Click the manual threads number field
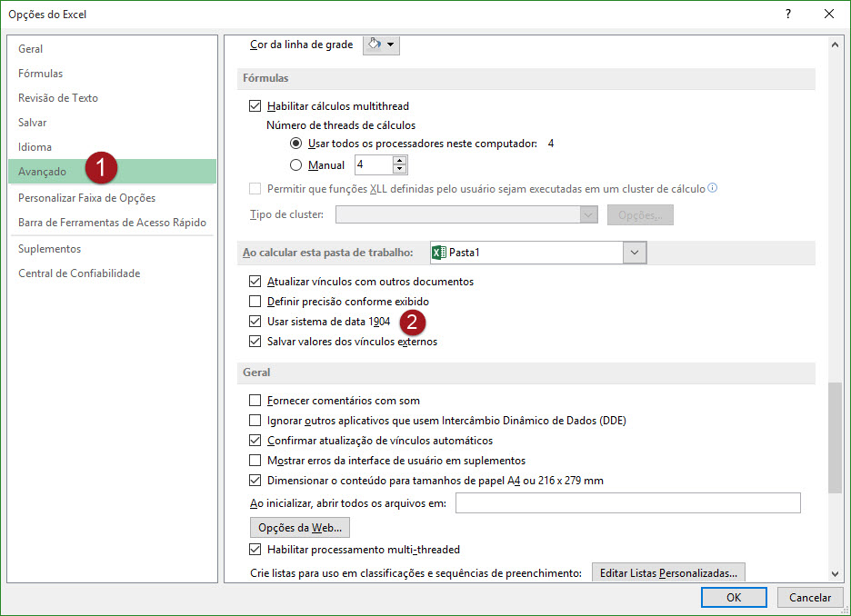Viewport: 851px width, 616px height. 375,164
